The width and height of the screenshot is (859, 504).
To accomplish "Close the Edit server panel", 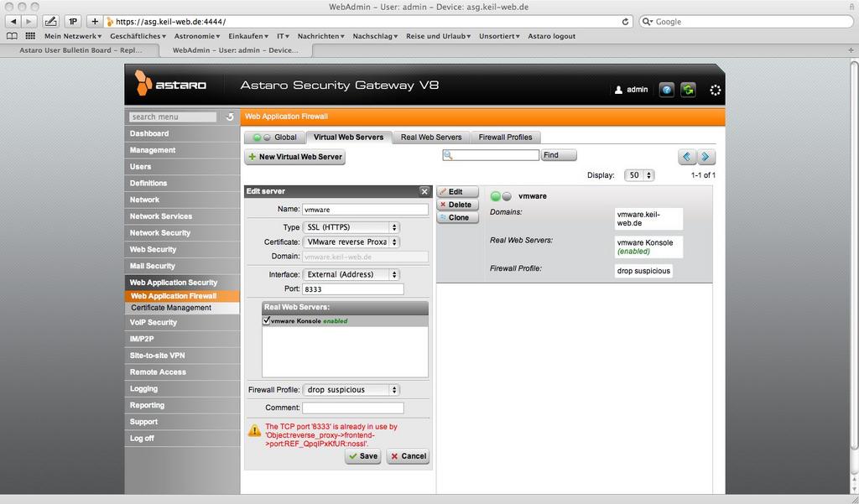I will (424, 191).
